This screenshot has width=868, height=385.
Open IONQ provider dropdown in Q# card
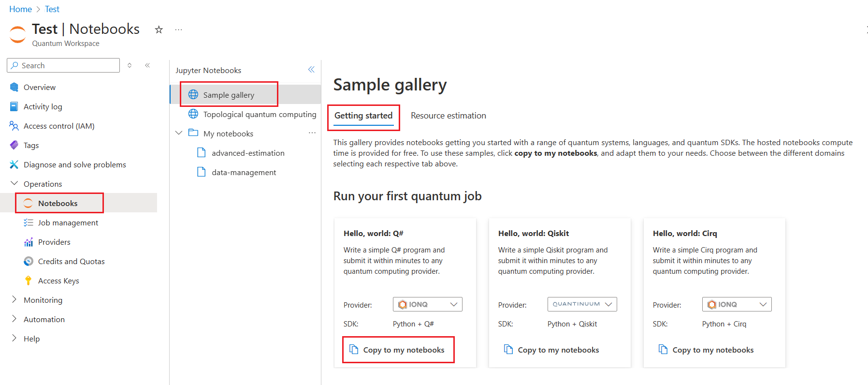(427, 304)
